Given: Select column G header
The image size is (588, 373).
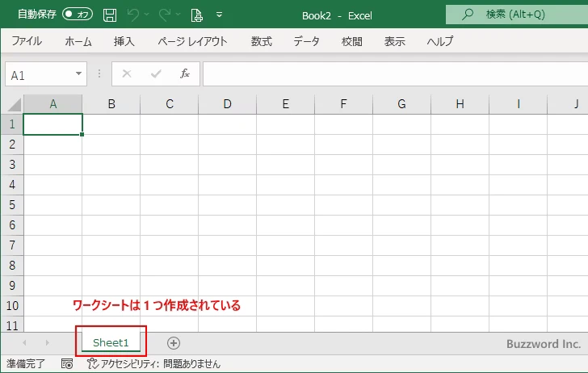Looking at the screenshot, I should [x=402, y=104].
